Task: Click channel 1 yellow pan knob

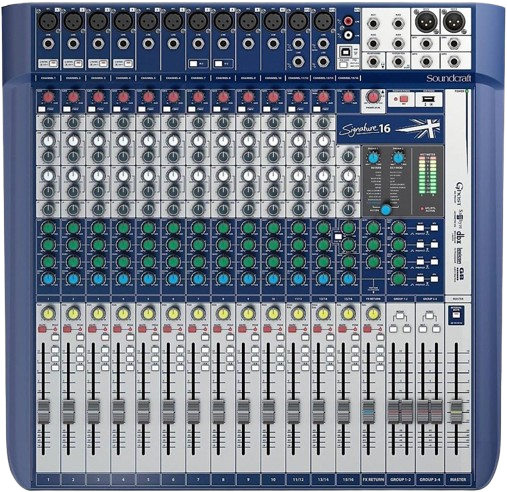Action: click(48, 314)
